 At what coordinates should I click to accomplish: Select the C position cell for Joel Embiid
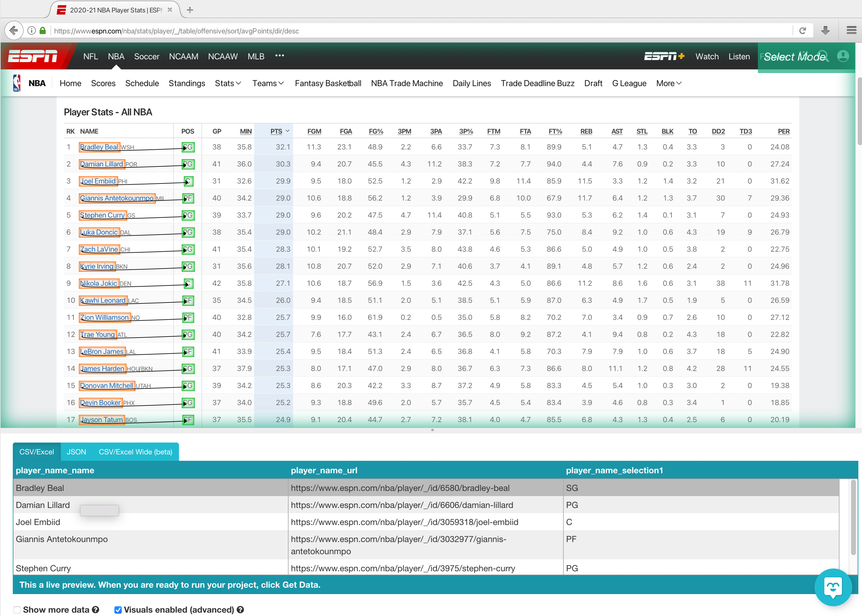(x=188, y=181)
